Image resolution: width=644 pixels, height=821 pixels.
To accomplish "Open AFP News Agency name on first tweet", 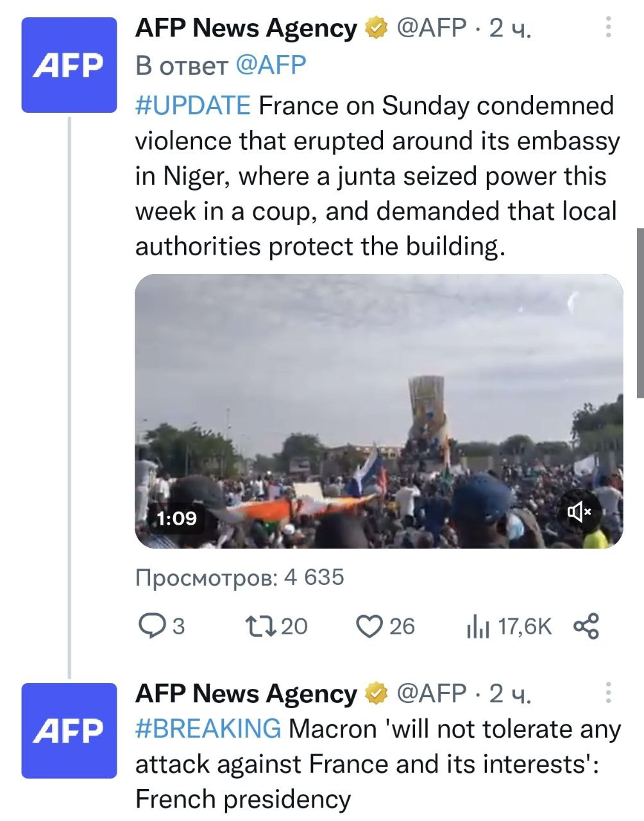I will click(x=246, y=28).
